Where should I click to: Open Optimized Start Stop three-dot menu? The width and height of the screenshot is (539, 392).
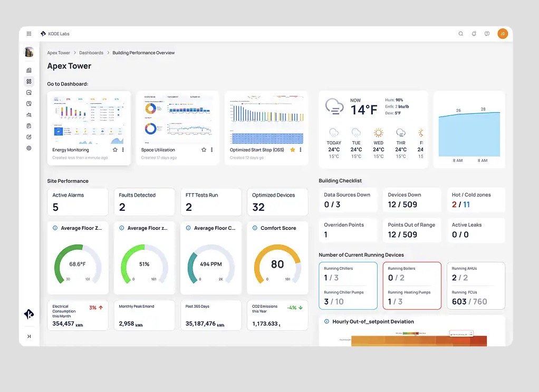[301, 150]
